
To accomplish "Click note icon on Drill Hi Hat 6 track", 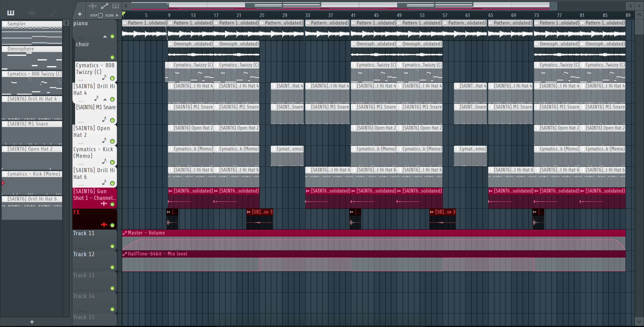I will (104, 182).
